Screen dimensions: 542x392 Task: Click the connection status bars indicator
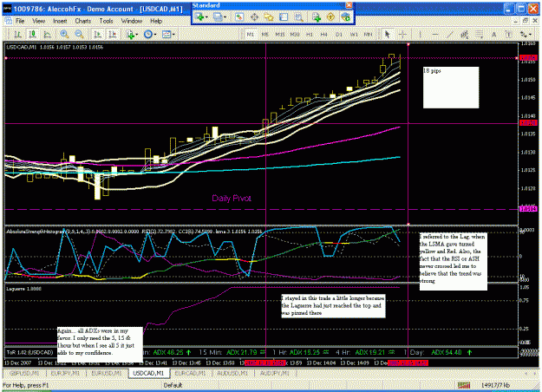pos(464,385)
